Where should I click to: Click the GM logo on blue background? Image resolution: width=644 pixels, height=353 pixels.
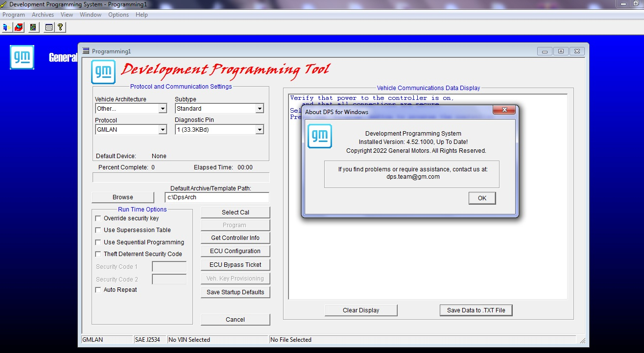22,57
